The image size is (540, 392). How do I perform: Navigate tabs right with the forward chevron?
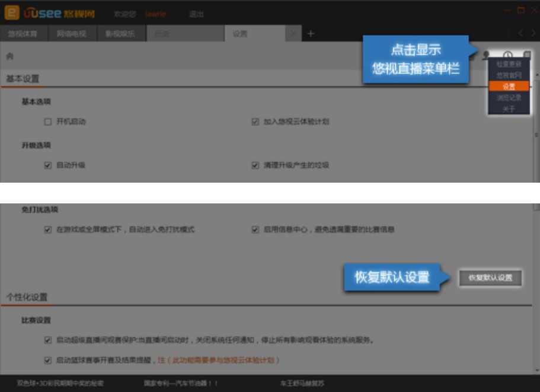click(x=533, y=33)
